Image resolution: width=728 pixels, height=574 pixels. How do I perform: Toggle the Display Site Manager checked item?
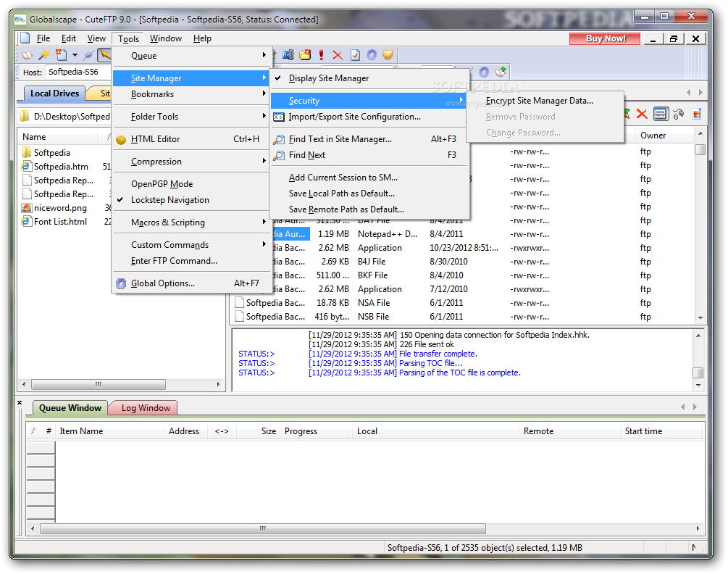pyautogui.click(x=369, y=78)
